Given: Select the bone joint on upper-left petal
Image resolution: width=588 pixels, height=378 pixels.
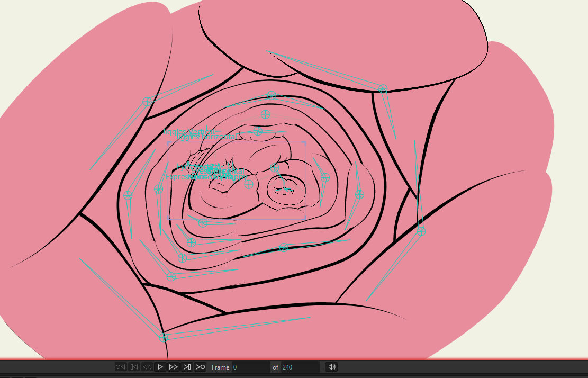Looking at the screenshot, I should coord(147,102).
